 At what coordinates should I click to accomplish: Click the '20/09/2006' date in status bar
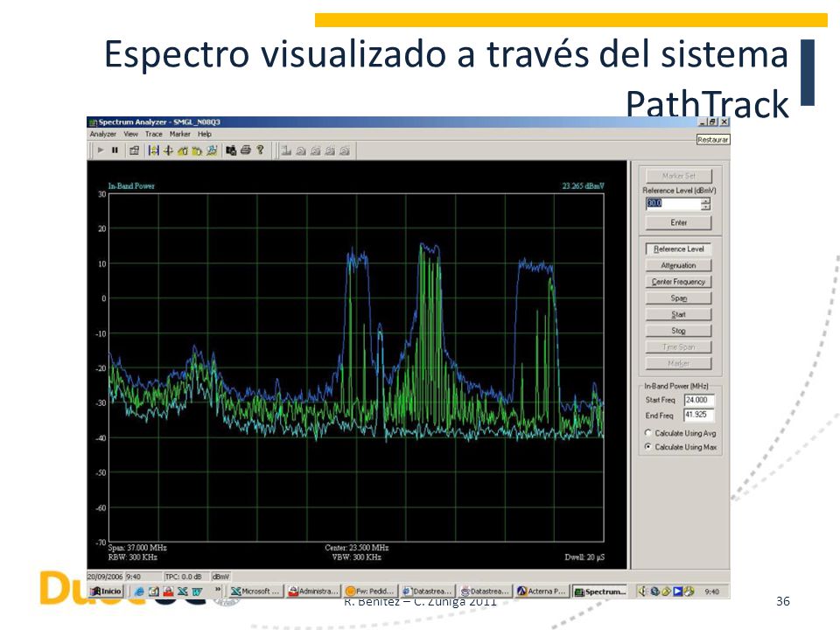tap(106, 577)
